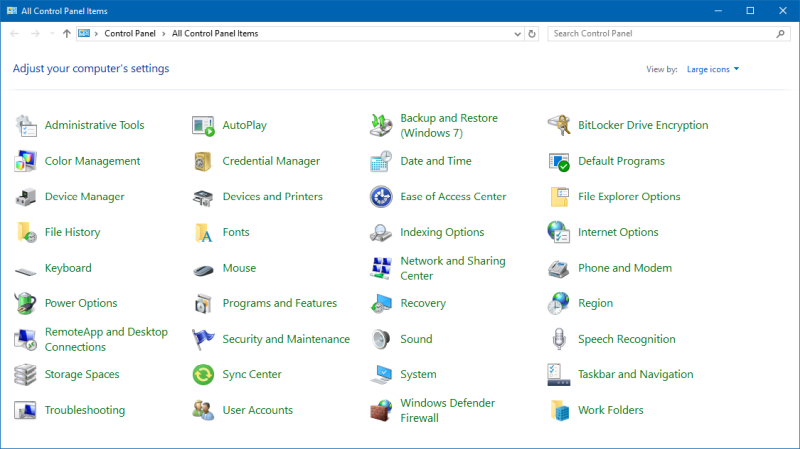Open the Work Folders icon

(559, 410)
